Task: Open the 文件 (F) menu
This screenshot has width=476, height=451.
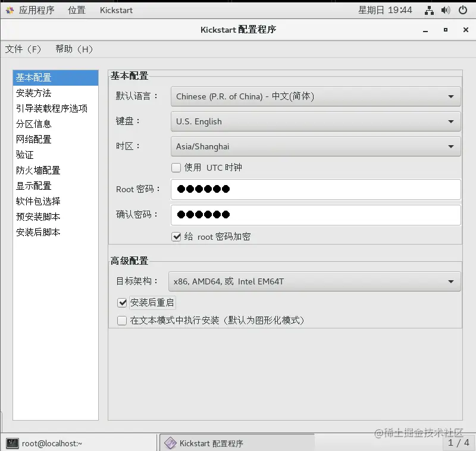Action: [x=23, y=49]
